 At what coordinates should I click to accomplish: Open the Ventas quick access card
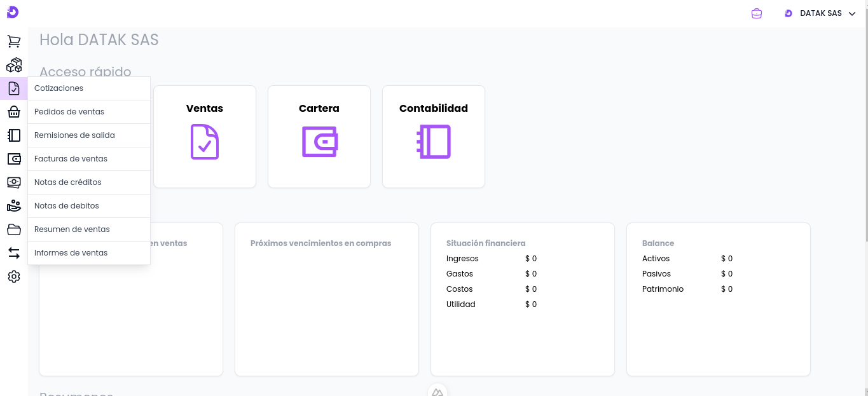tap(205, 137)
